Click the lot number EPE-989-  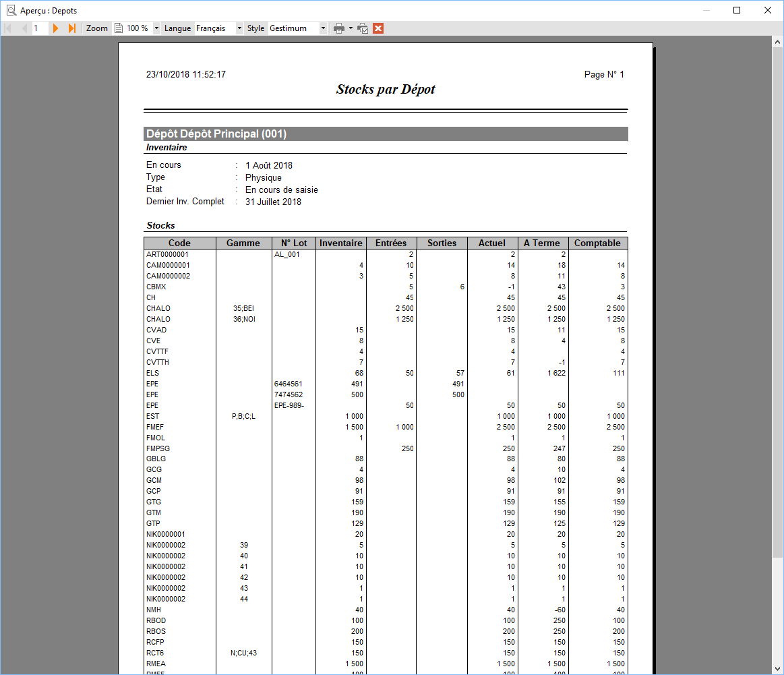click(x=289, y=405)
